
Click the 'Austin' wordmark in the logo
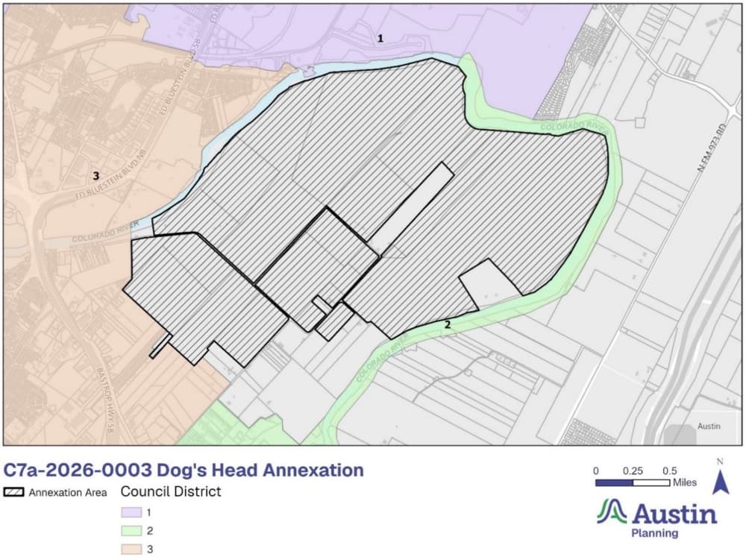point(674,515)
